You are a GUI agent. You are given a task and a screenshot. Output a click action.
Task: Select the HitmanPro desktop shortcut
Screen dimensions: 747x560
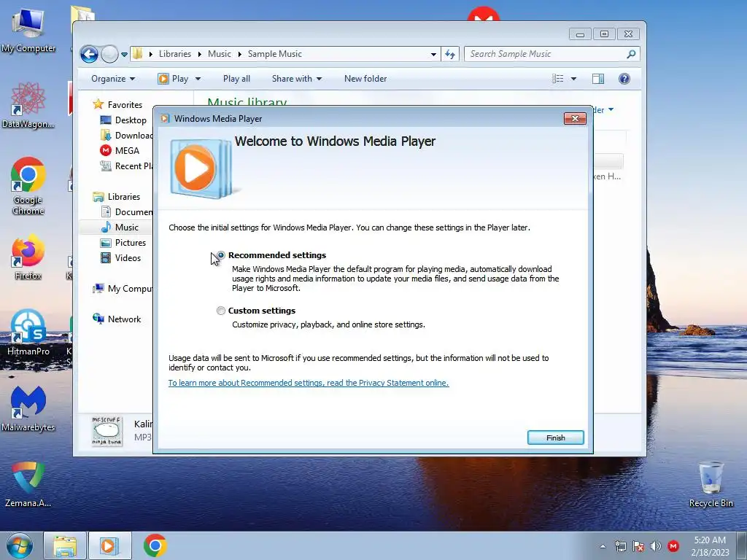pos(28,332)
